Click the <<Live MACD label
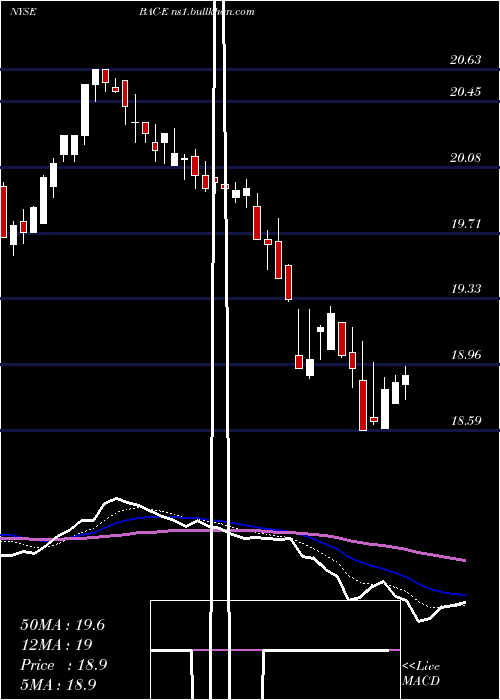Screen dimensions: 500x700 point(421,673)
